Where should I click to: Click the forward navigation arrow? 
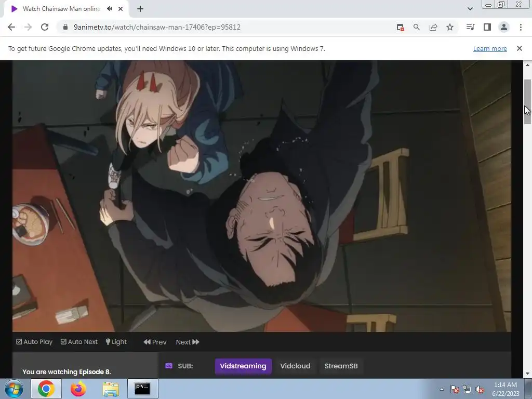(x=28, y=27)
